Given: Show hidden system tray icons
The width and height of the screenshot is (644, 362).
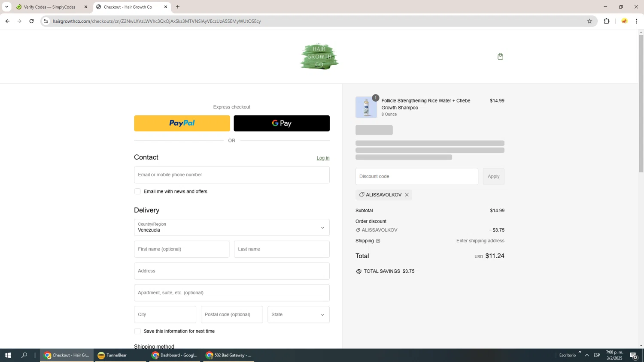Looking at the screenshot, I should tap(587, 355).
